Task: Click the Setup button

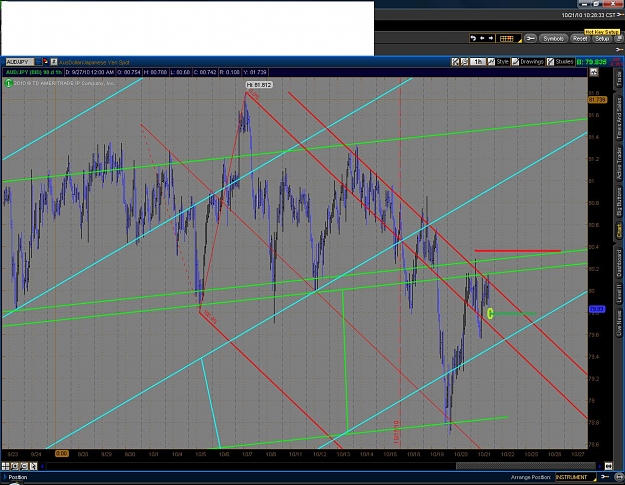Action: (602, 39)
